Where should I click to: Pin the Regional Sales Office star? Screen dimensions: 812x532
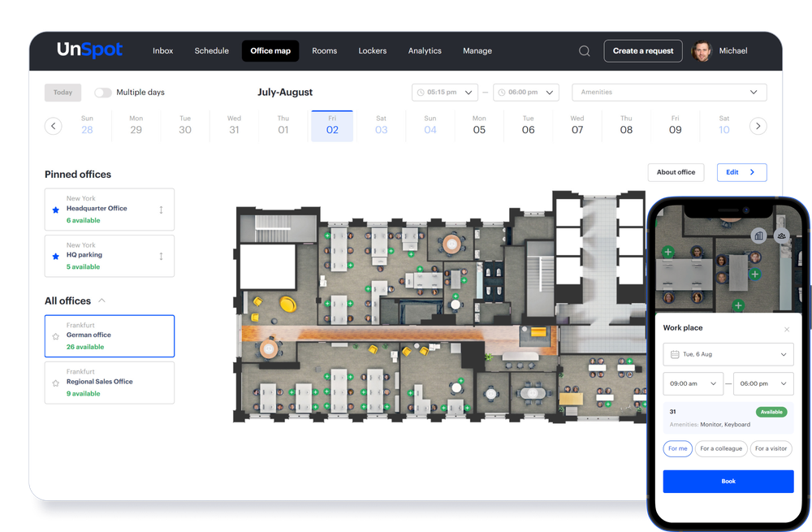click(56, 383)
